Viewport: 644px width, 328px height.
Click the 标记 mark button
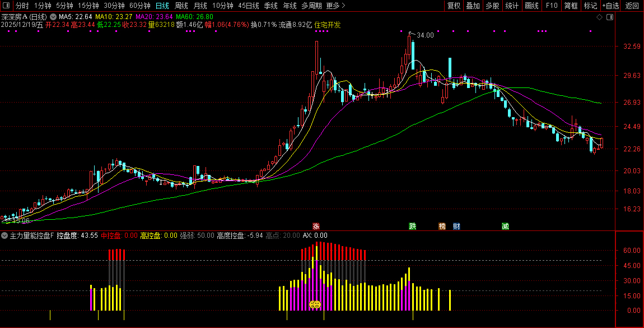[x=590, y=6]
